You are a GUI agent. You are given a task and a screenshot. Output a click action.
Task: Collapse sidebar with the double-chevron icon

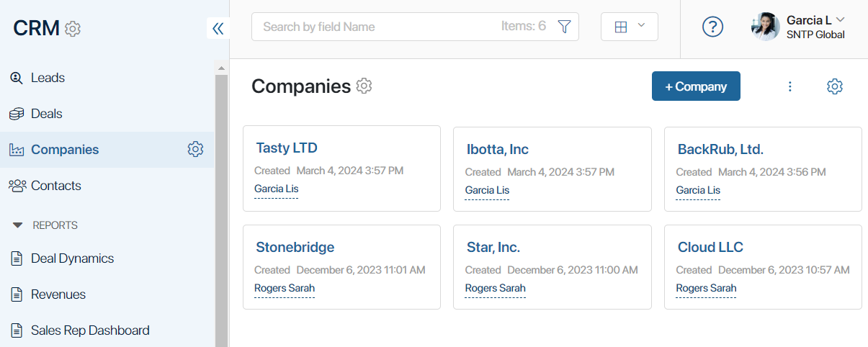[218, 28]
